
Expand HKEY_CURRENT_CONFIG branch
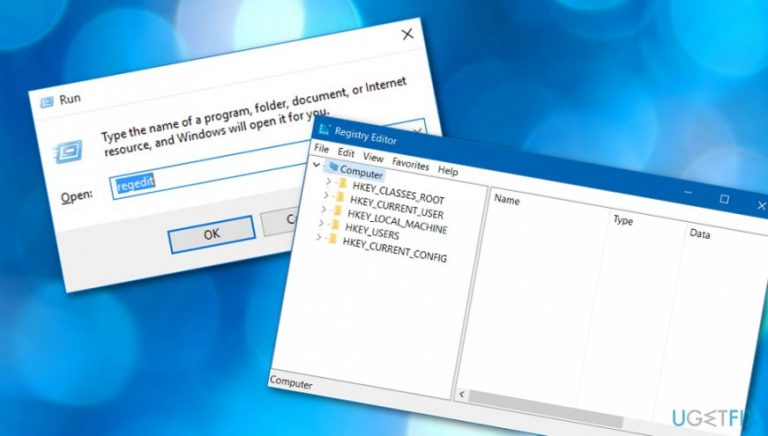318,238
